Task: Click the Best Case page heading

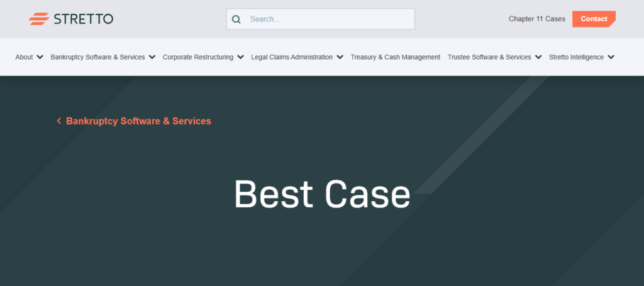Action: (322, 194)
